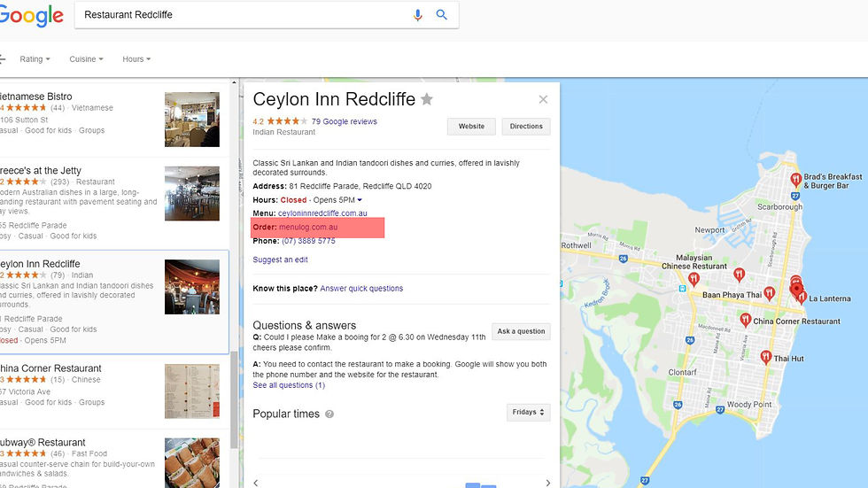Open China Corner Restaurant menu thumbnail
Image resolution: width=868 pixels, height=488 pixels.
tap(192, 391)
